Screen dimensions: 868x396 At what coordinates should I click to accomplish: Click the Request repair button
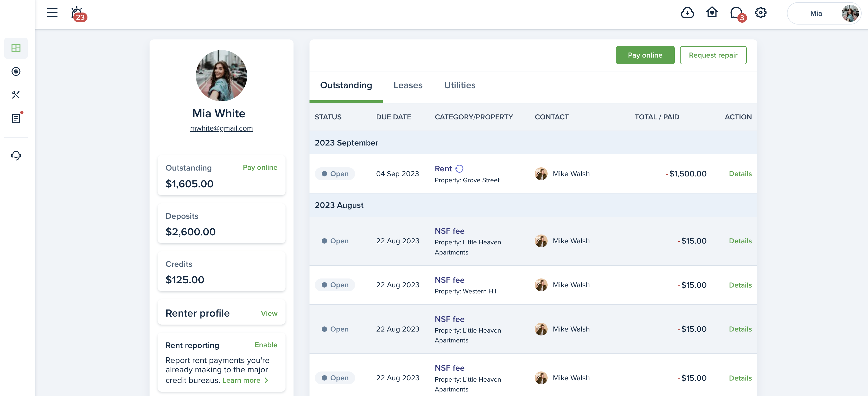[713, 55]
